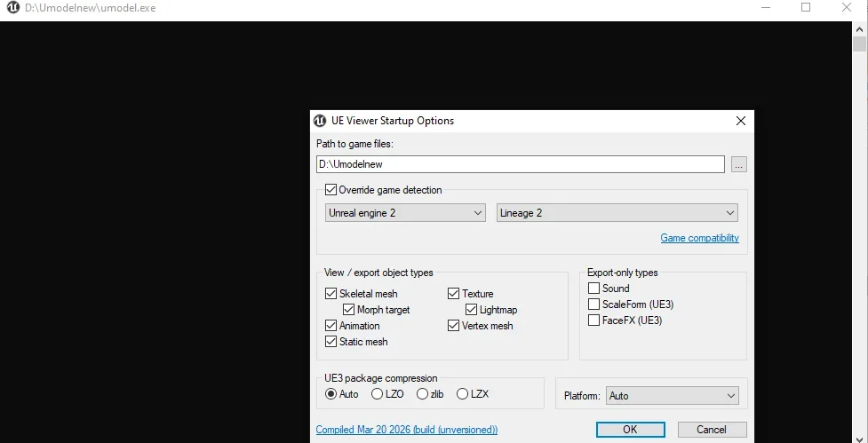Close the UE Viewer Startup Options dialog
868x443 pixels.
(741, 121)
